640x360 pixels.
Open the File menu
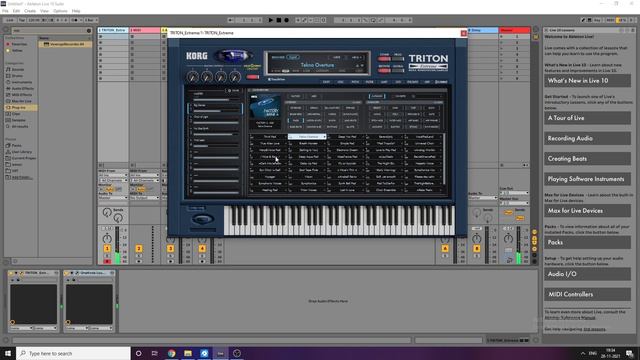pyautogui.click(x=5, y=11)
